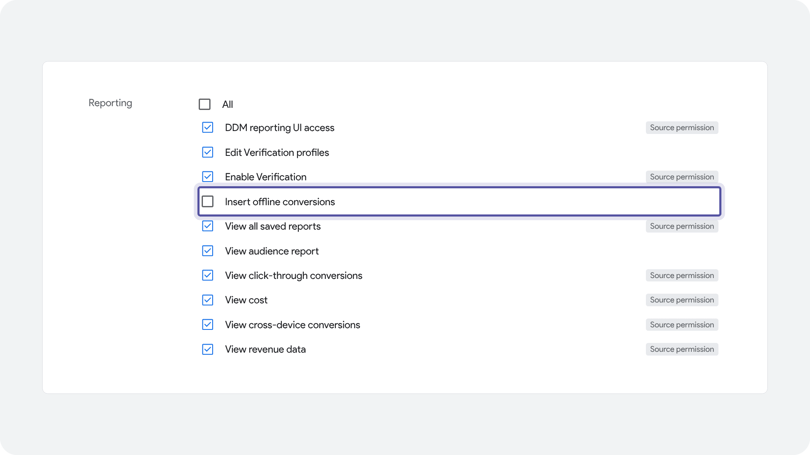Click 'Edit Verification profiles' label
The image size is (810, 455).
tap(277, 152)
